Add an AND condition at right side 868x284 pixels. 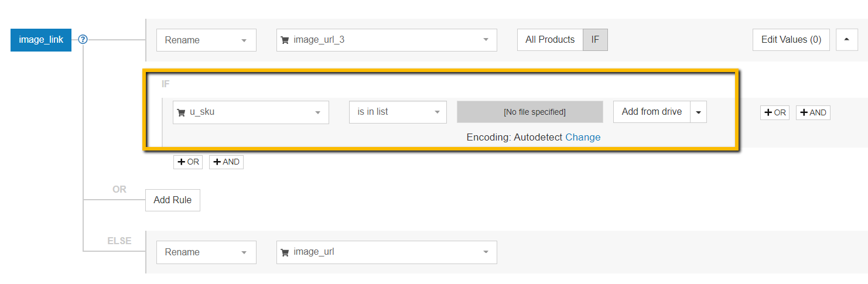point(813,112)
